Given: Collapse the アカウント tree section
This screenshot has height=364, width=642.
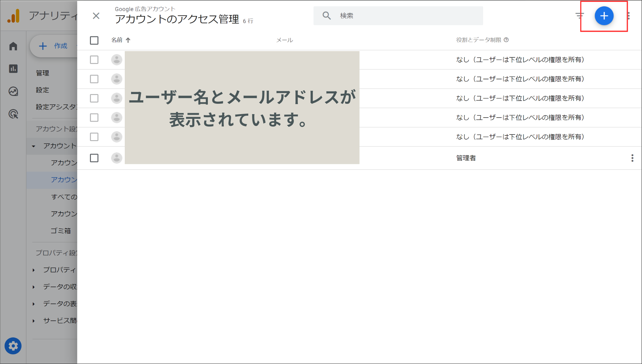Looking at the screenshot, I should (34, 146).
